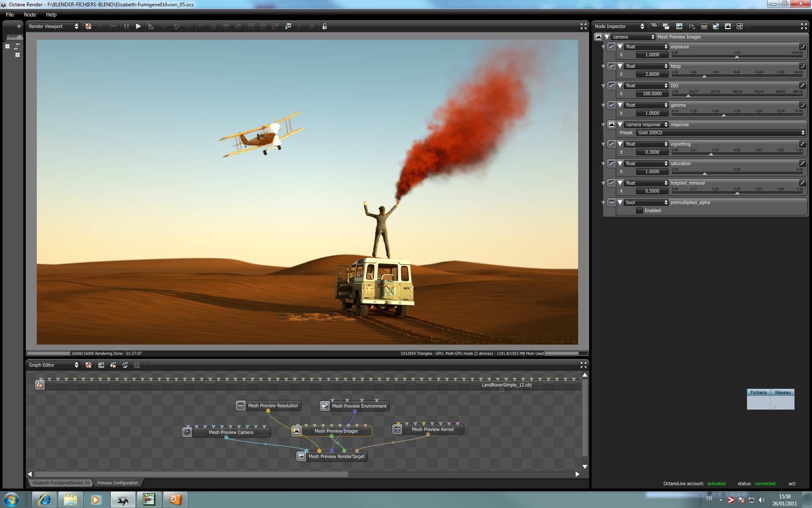The width and height of the screenshot is (812, 508).
Task: Toggle the exposure curve button
Action: 802,47
